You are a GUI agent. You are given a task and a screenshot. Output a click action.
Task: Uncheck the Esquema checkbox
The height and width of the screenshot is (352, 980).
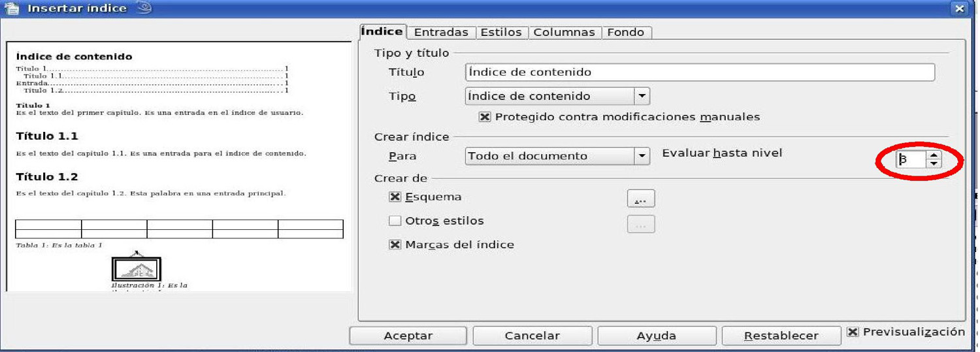(395, 197)
